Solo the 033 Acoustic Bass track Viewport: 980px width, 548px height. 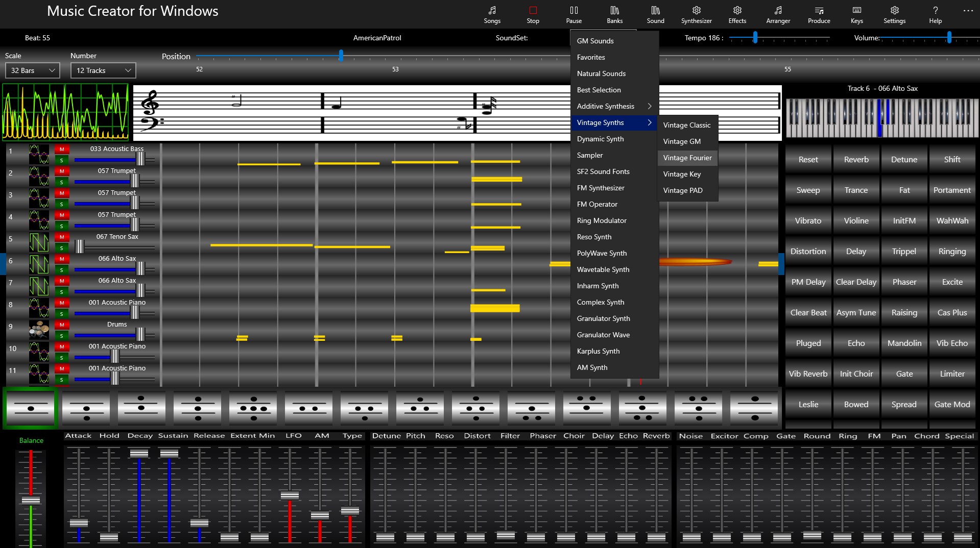(62, 160)
